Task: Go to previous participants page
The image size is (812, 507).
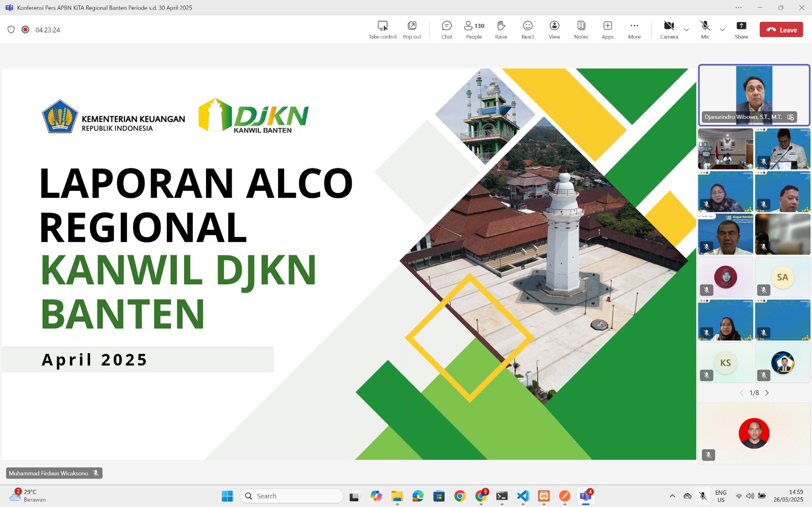Action: [x=741, y=393]
